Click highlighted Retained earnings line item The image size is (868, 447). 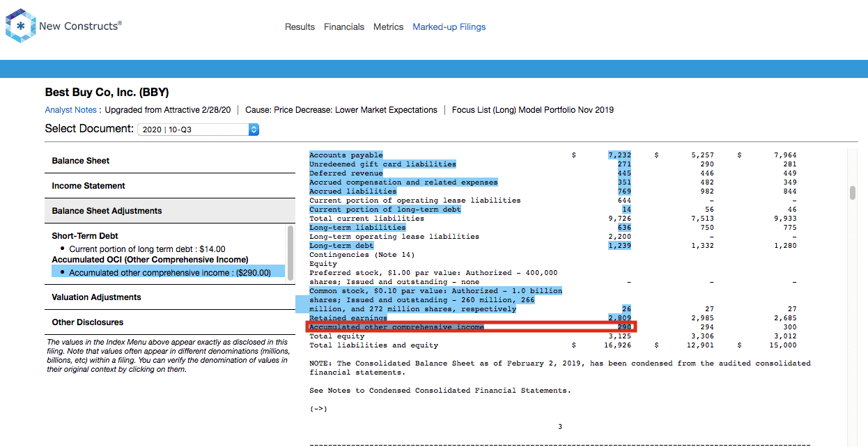348,318
